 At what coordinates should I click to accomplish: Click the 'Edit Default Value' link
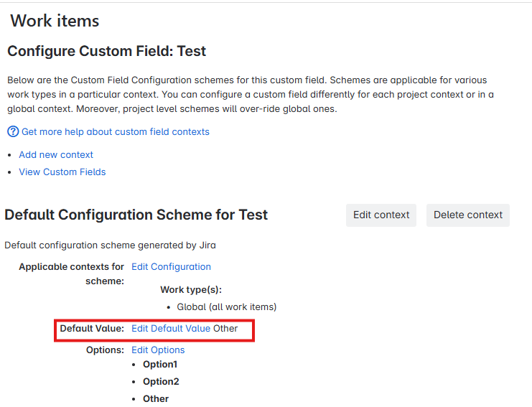(x=171, y=329)
